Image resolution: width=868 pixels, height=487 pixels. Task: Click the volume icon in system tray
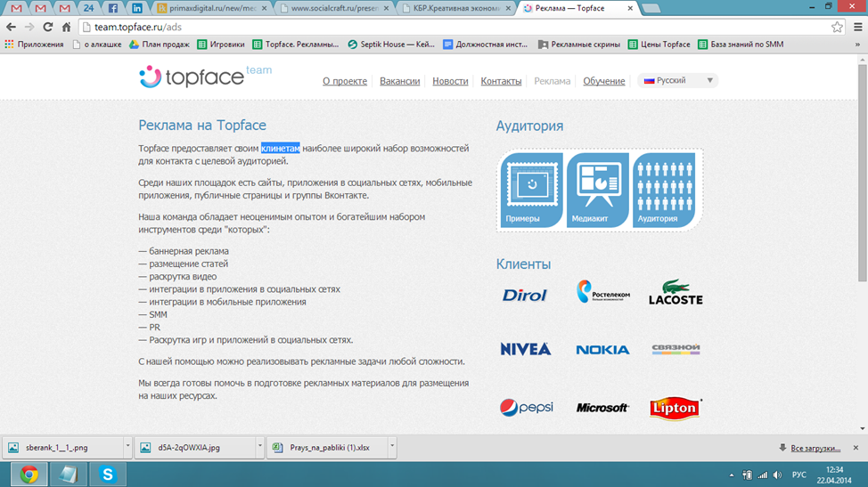coord(778,475)
